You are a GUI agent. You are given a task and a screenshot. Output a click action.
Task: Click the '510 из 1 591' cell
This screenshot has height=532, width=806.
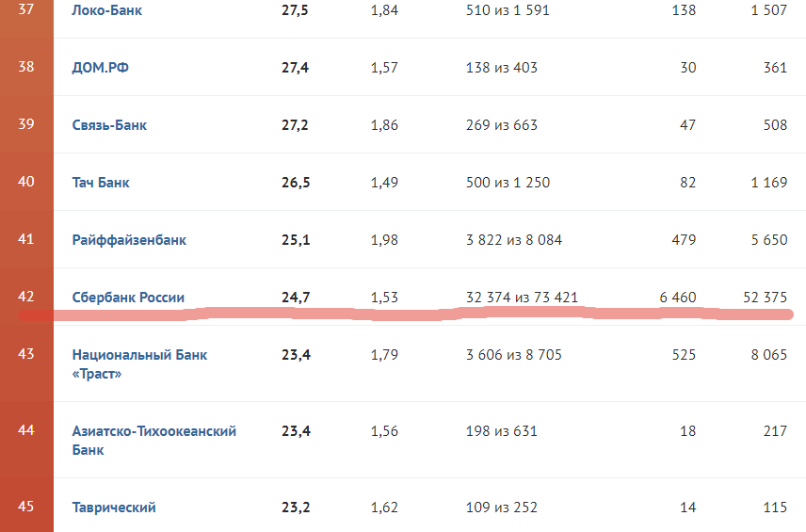click(508, 10)
